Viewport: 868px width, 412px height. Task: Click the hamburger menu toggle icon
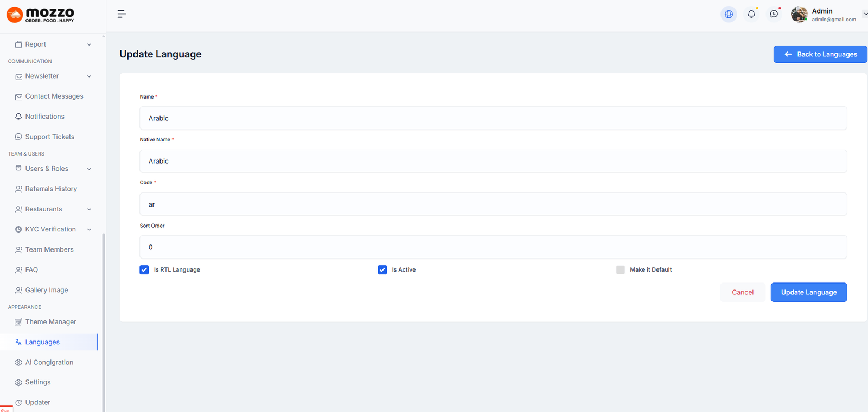tap(122, 14)
